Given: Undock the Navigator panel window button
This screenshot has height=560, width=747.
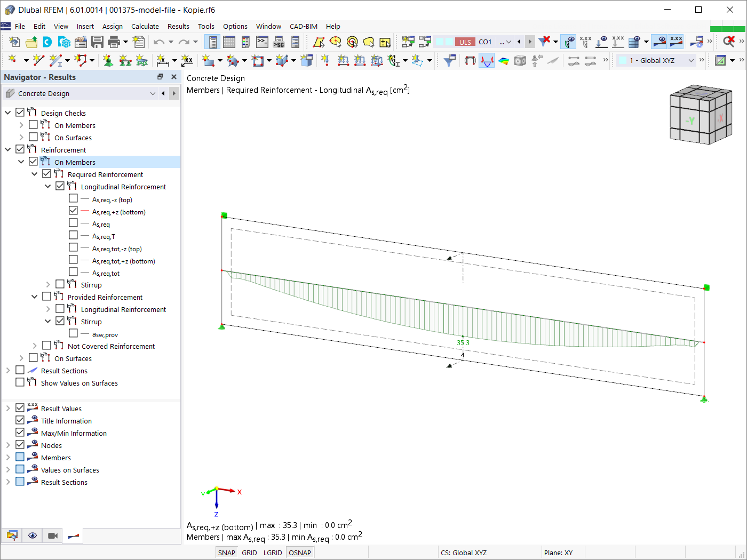Looking at the screenshot, I should pyautogui.click(x=160, y=77).
